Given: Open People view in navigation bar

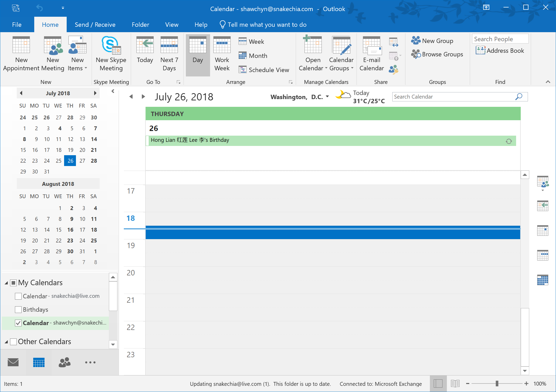Looking at the screenshot, I should 65,362.
